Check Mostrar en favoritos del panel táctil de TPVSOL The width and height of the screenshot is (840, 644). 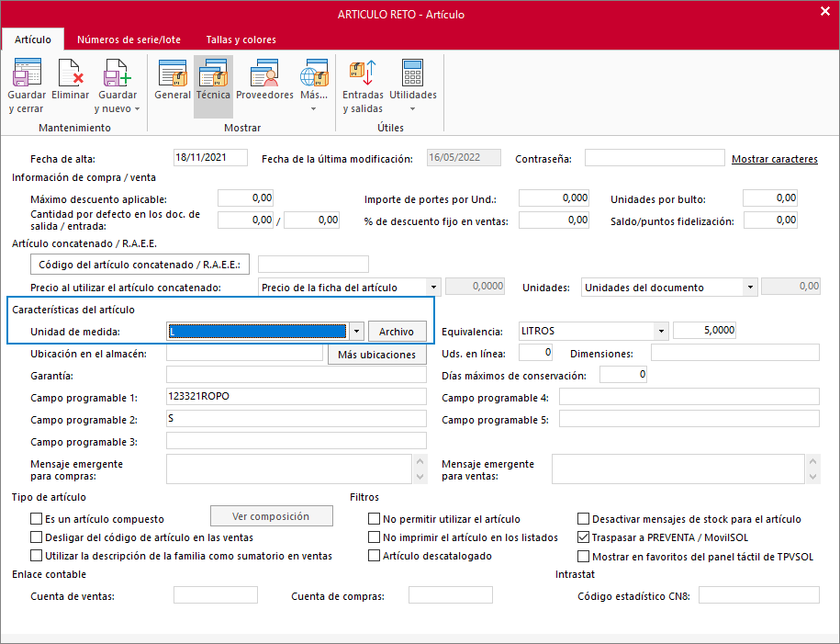(x=583, y=556)
